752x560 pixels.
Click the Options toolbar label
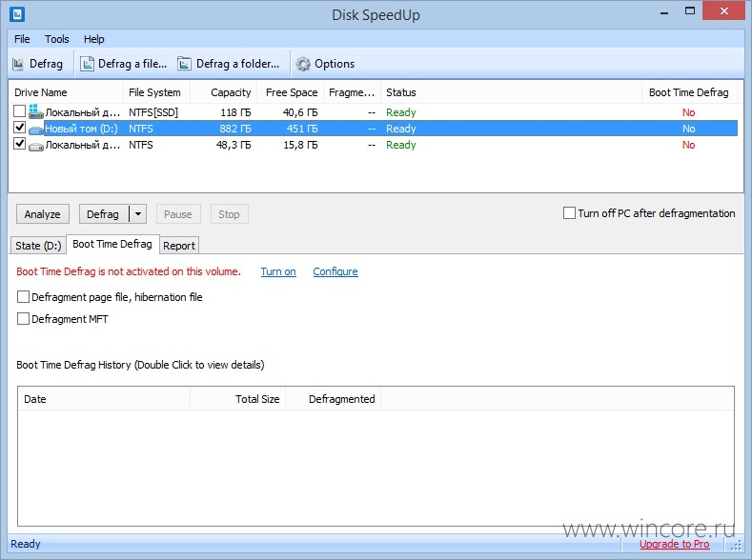(x=335, y=64)
